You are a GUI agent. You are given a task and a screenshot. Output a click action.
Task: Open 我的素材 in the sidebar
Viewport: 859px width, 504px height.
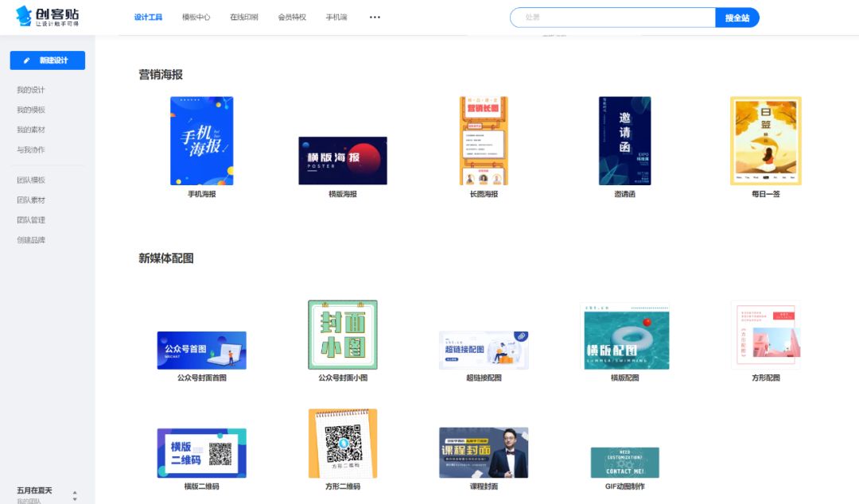point(31,130)
